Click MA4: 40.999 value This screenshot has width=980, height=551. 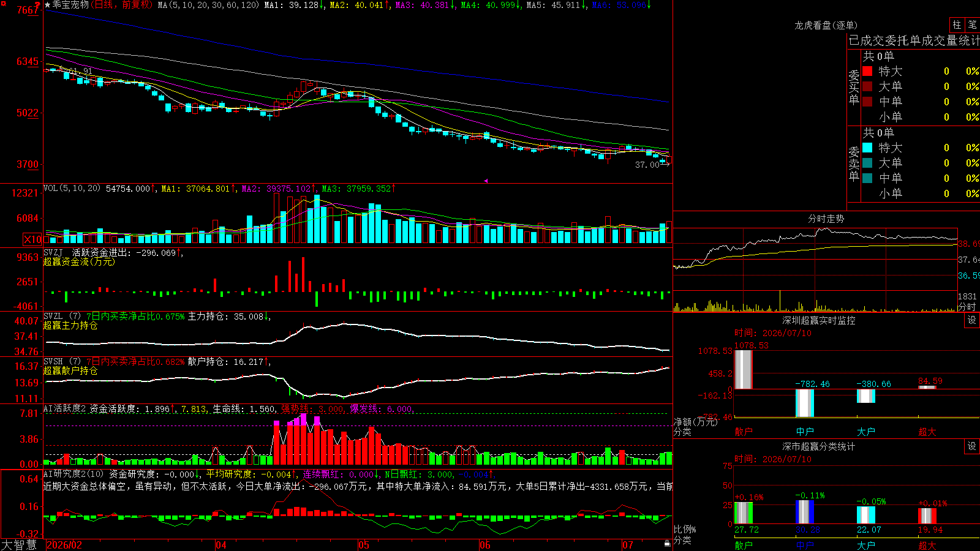pos(491,5)
